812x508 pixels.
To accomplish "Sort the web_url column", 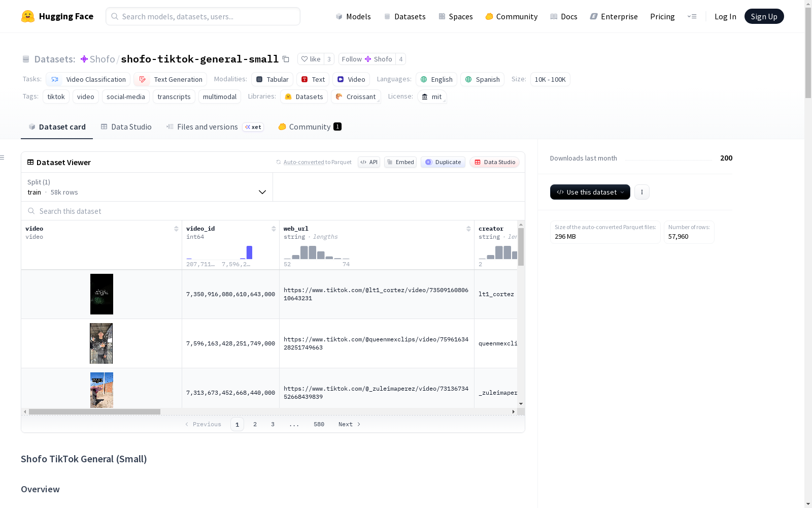I will coord(468,229).
